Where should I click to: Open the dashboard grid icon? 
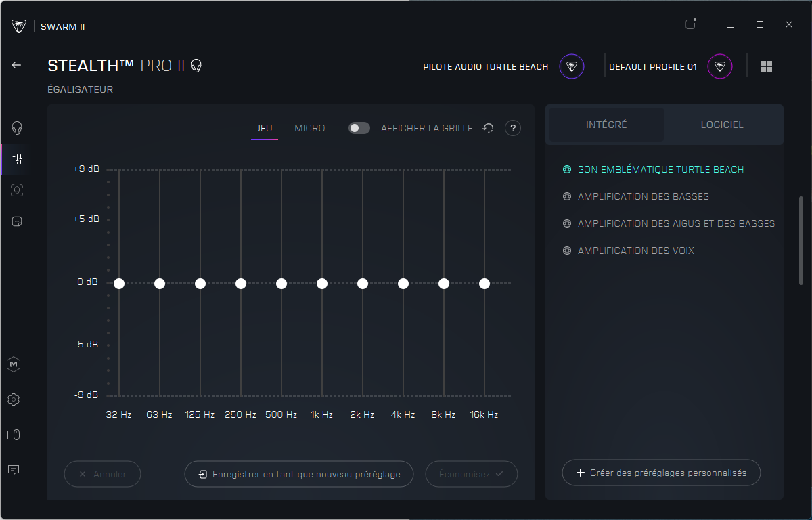tap(767, 66)
